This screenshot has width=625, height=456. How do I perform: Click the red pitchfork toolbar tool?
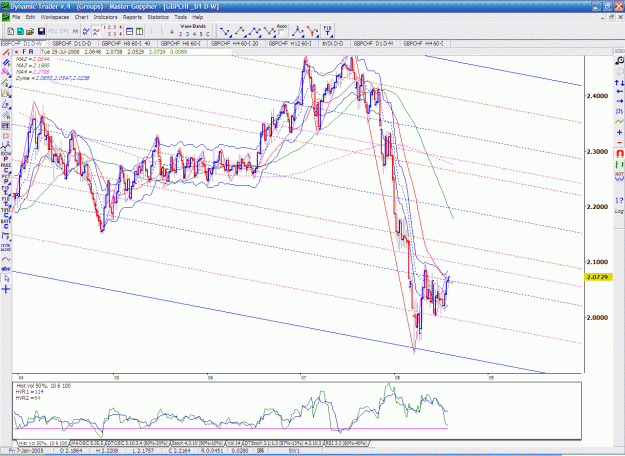pos(313,31)
